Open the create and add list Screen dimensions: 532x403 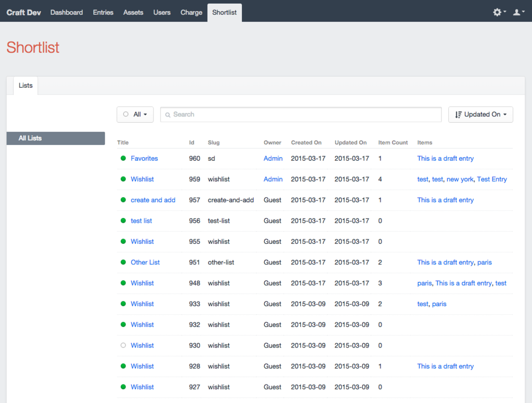153,200
